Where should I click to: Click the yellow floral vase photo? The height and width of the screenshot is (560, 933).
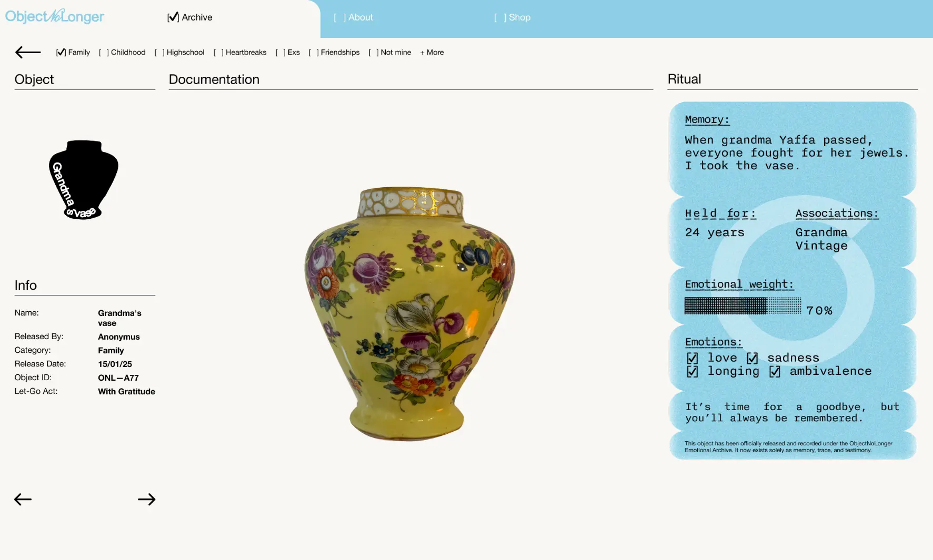(x=410, y=313)
